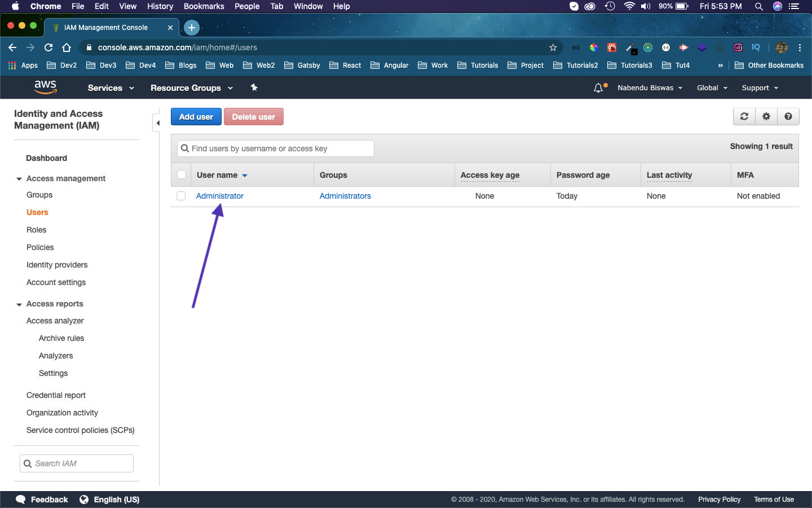
Task: Open the AWS notifications bell
Action: click(599, 88)
